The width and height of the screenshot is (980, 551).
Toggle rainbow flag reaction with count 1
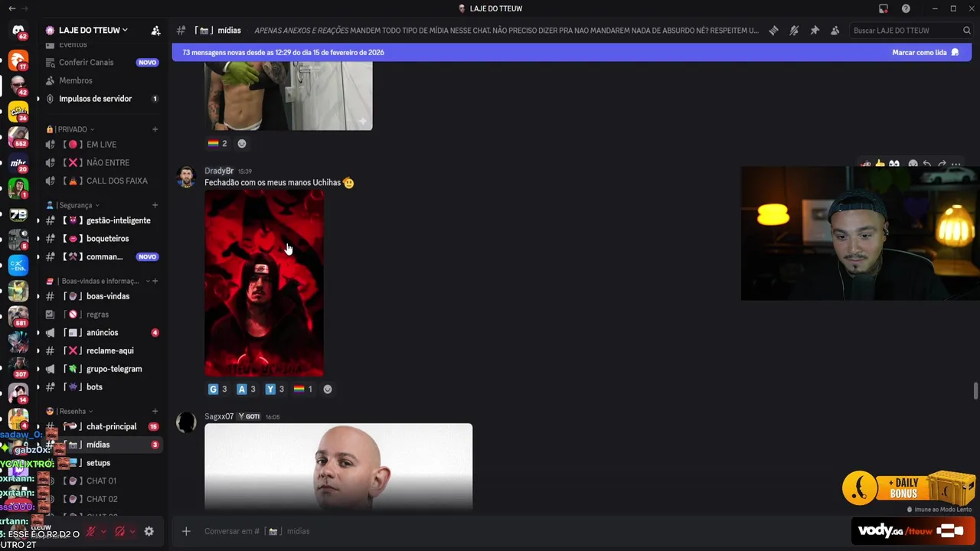pyautogui.click(x=303, y=389)
